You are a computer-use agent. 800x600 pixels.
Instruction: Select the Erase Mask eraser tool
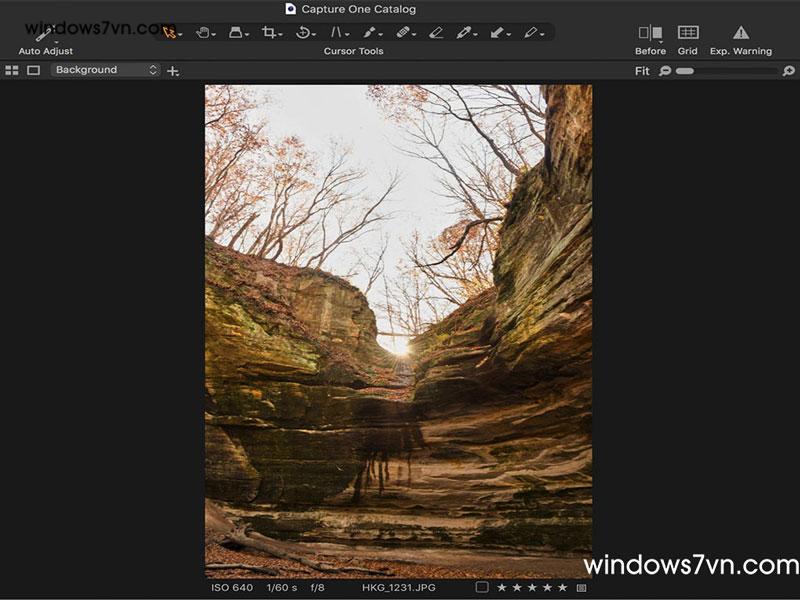436,33
